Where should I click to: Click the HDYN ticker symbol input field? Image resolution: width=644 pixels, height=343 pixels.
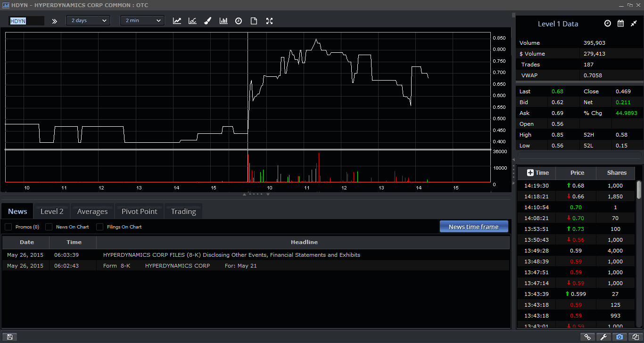(x=26, y=21)
